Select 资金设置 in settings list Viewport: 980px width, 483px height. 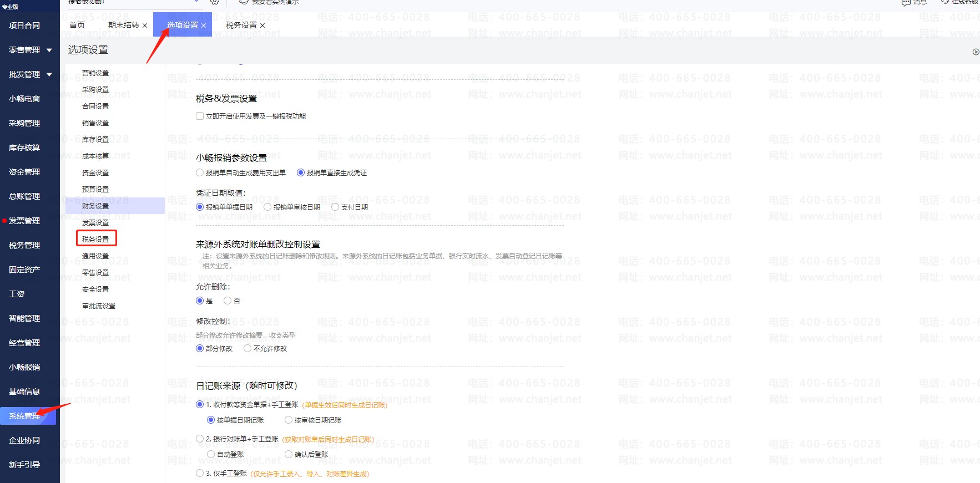tap(95, 173)
